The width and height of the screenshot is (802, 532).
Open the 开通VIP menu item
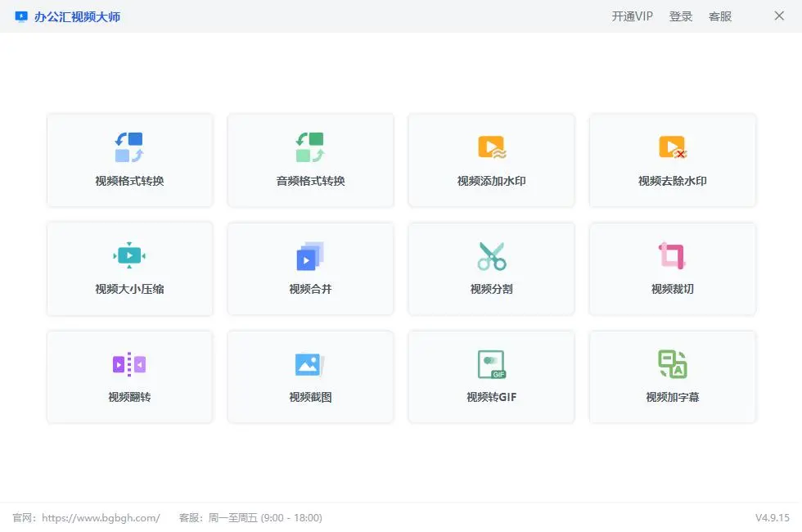coord(632,16)
